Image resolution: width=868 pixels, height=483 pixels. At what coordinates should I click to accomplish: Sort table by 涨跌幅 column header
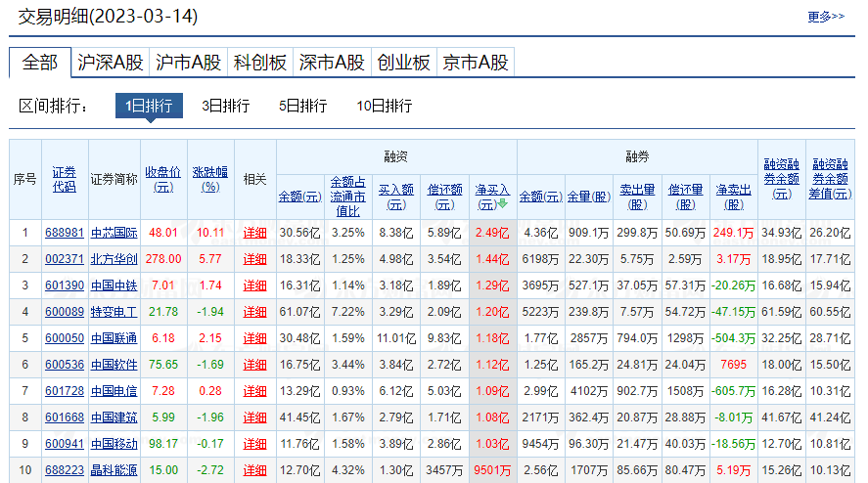pos(209,179)
